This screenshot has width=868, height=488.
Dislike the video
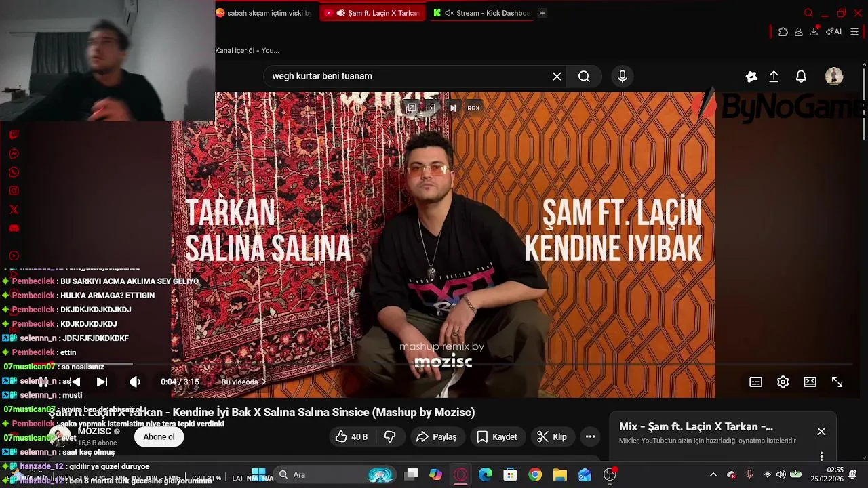pos(390,437)
